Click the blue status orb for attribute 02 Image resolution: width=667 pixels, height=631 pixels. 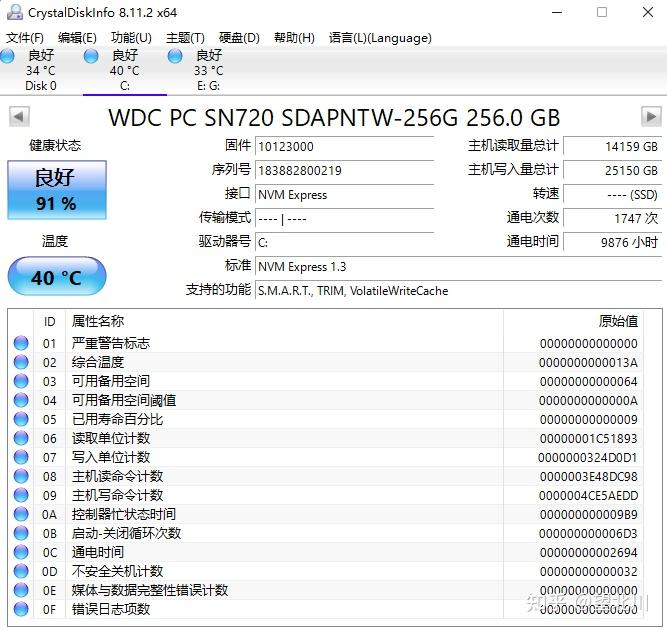(21, 362)
